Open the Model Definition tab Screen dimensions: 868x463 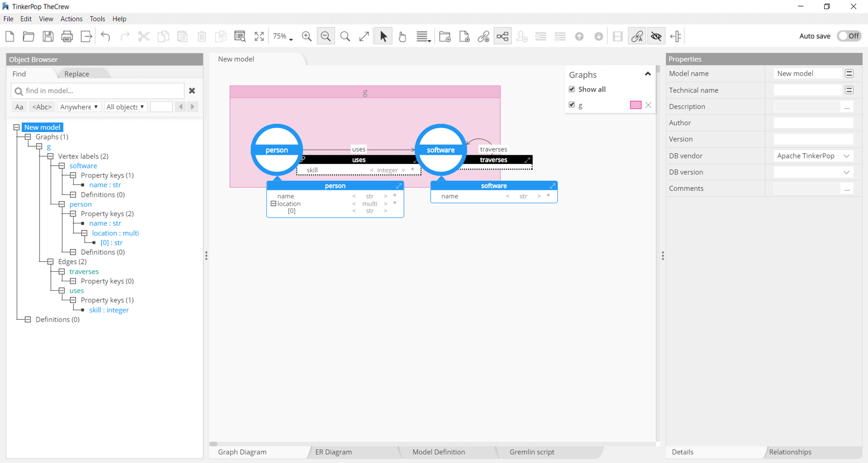(x=438, y=452)
